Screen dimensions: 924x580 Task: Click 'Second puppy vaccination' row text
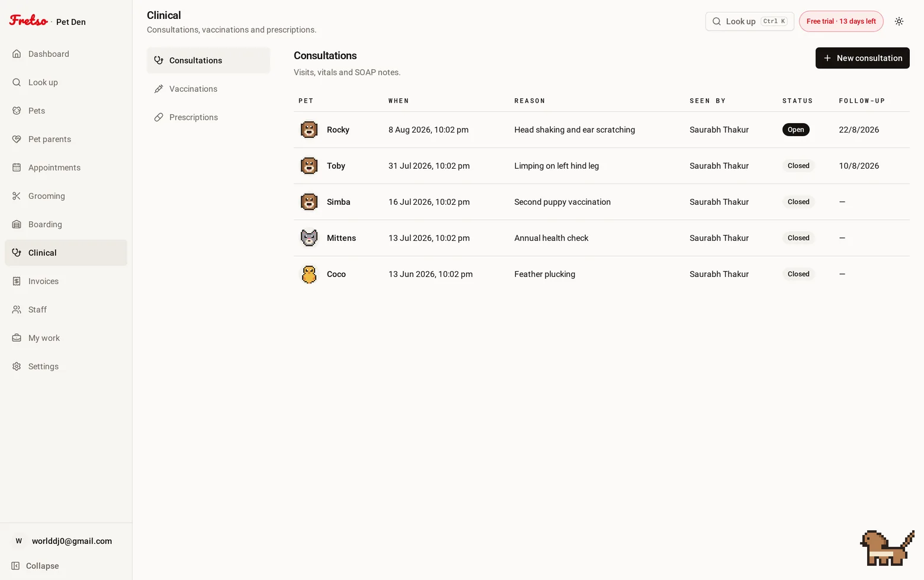(562, 202)
